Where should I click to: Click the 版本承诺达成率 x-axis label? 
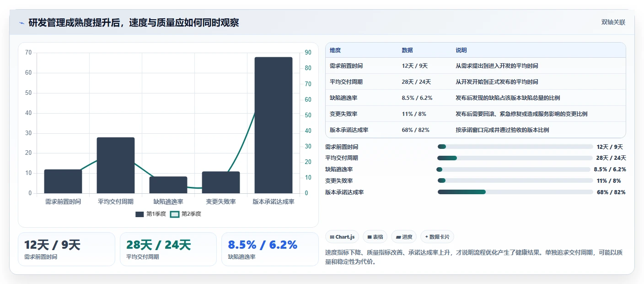(274, 202)
